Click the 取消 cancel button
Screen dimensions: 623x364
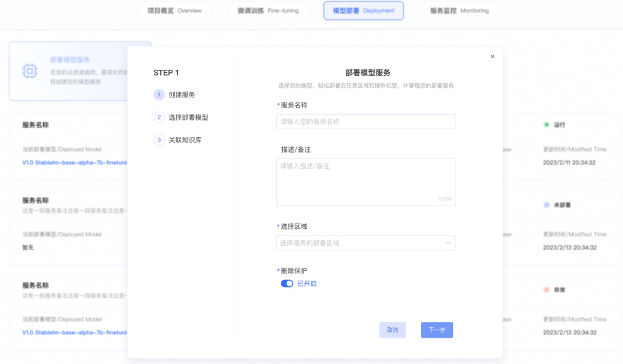click(x=392, y=330)
